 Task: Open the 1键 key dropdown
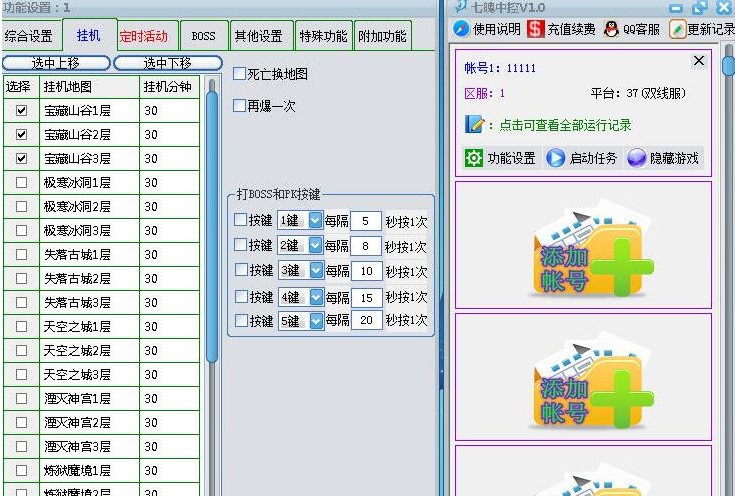[x=315, y=220]
